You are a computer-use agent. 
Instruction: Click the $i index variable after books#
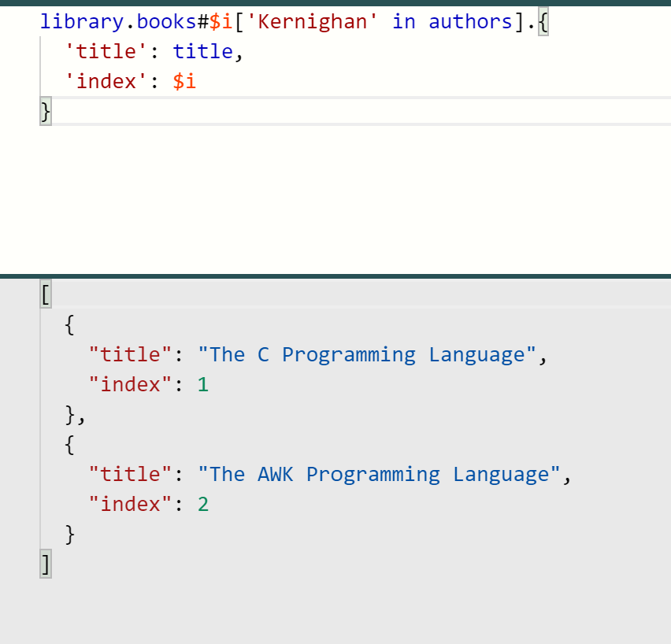click(x=221, y=21)
